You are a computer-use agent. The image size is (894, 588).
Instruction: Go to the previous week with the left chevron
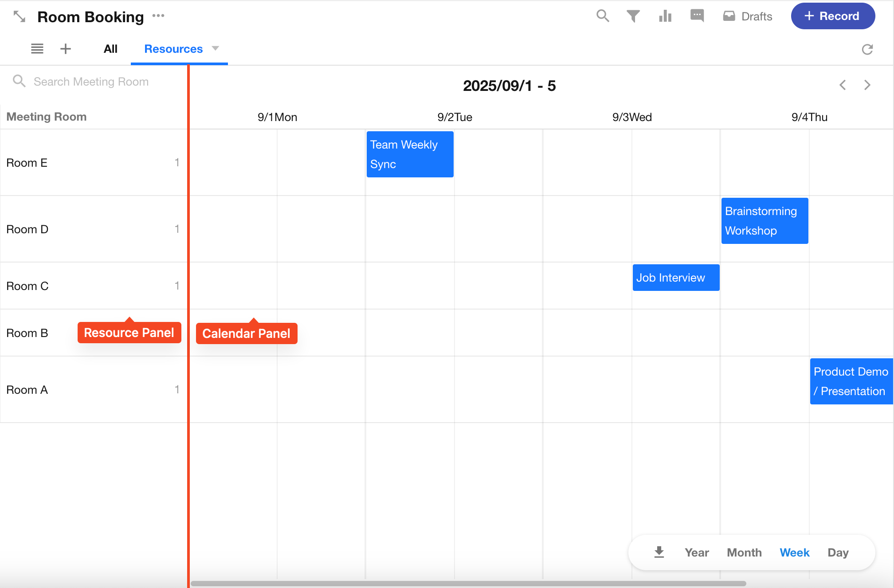843,85
